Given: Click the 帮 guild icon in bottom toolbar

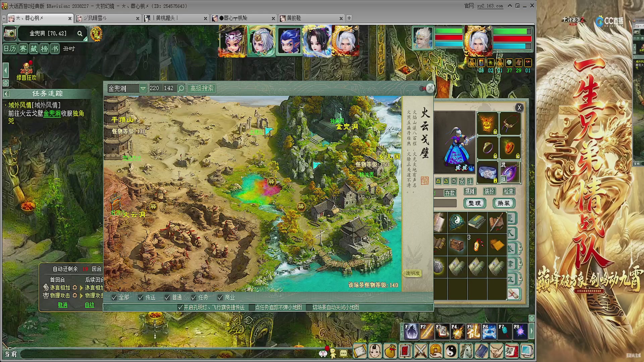Looking at the screenshot, I should coord(511,351).
